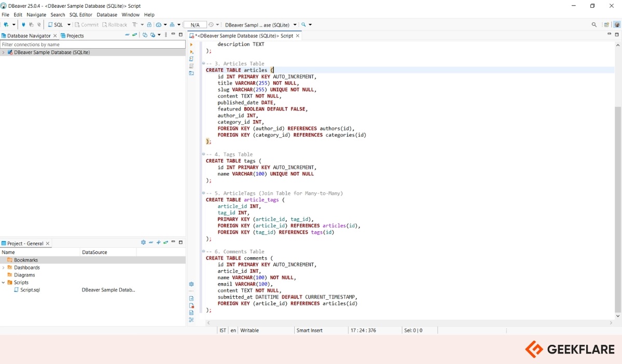Click the N/A transaction log field
622x364 pixels.
click(195, 24)
